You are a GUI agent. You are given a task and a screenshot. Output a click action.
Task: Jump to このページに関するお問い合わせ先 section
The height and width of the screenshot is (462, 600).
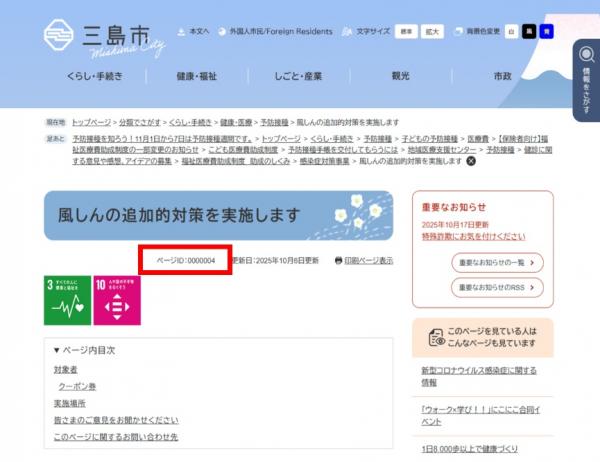click(116, 437)
